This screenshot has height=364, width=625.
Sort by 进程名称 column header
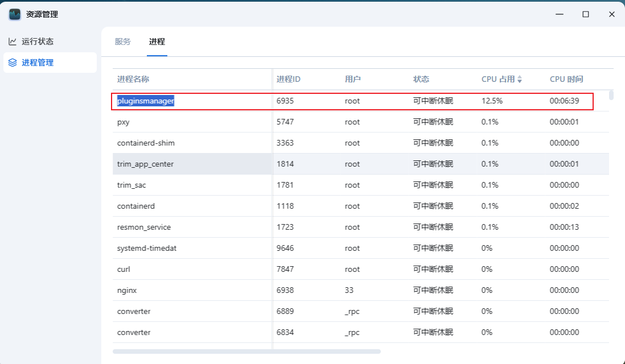133,79
